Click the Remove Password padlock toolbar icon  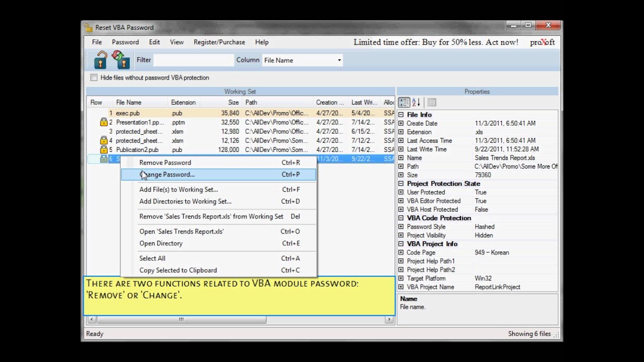(101, 60)
